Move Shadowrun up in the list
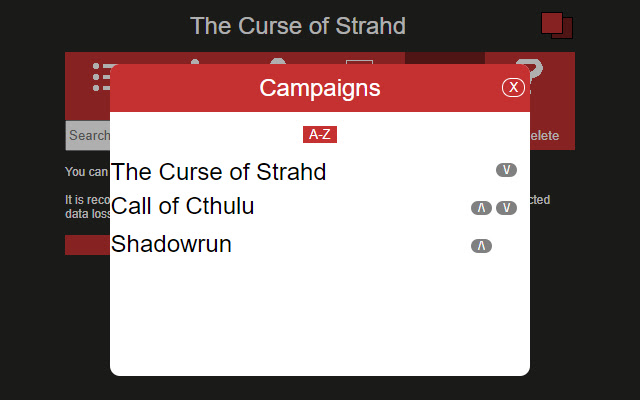The width and height of the screenshot is (640, 400). tap(481, 246)
